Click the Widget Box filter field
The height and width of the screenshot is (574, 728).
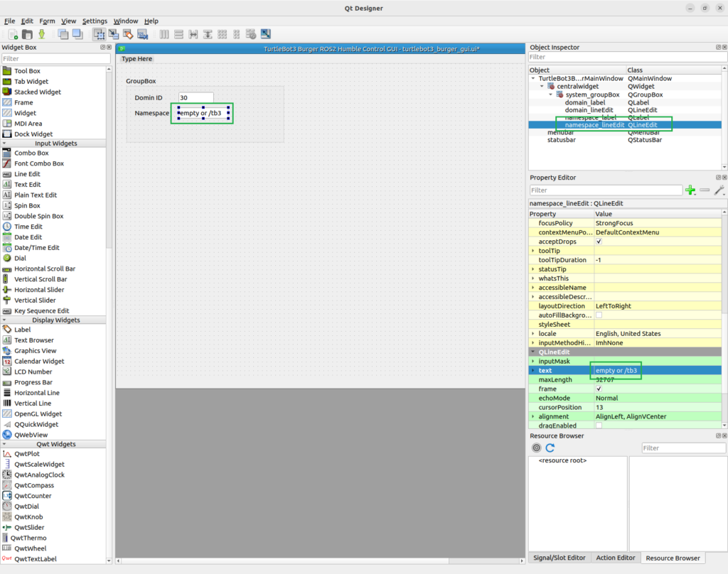click(55, 58)
